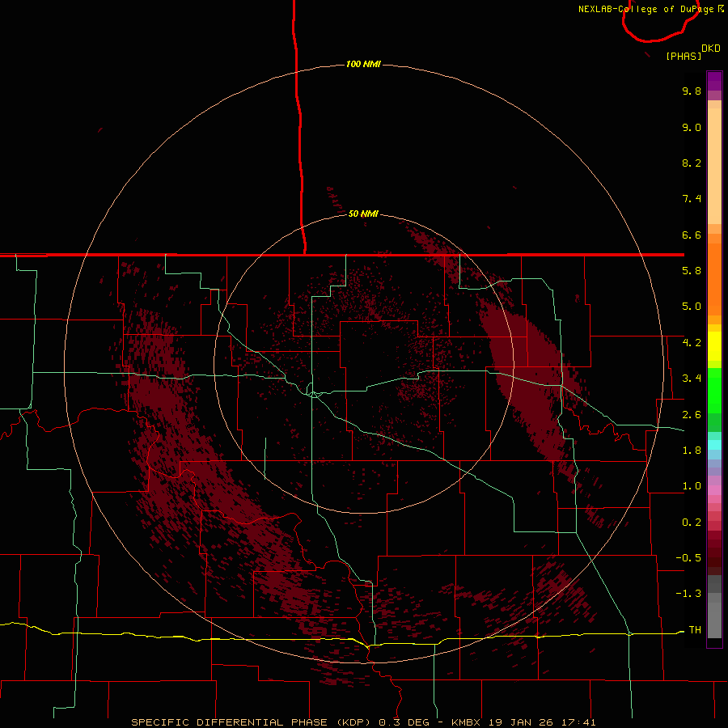Click the 7.4 legend value
This screenshot has width=728, height=728.
(x=692, y=199)
